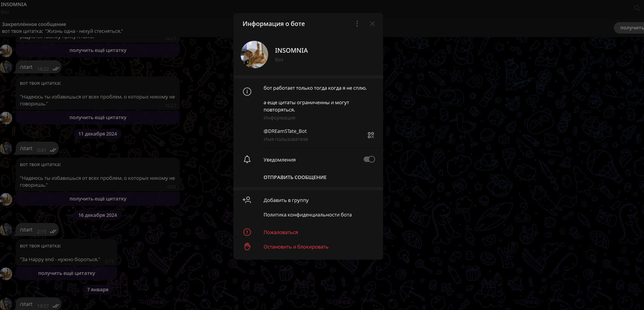The image size is (644, 310).
Task: Click the bell notifications icon
Action: coord(247,160)
